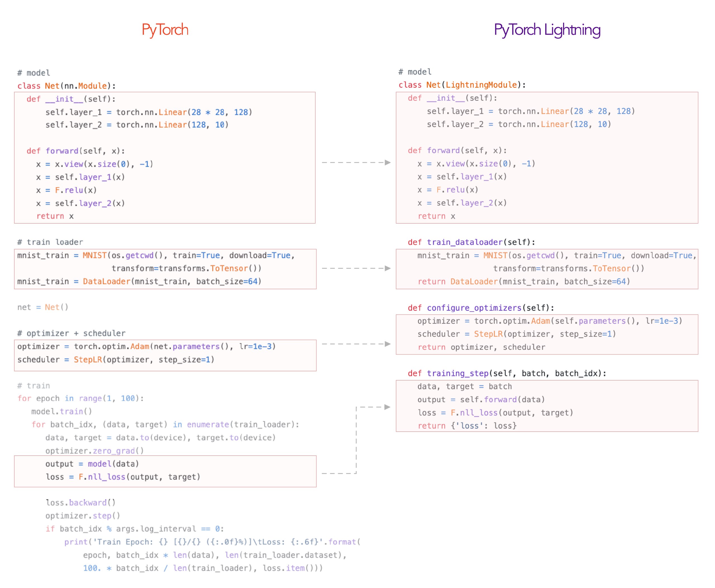Click 'for batch_idx, (data, target) in enumerate(train_loader):' line
This screenshot has height=588, width=715.
[165, 425]
